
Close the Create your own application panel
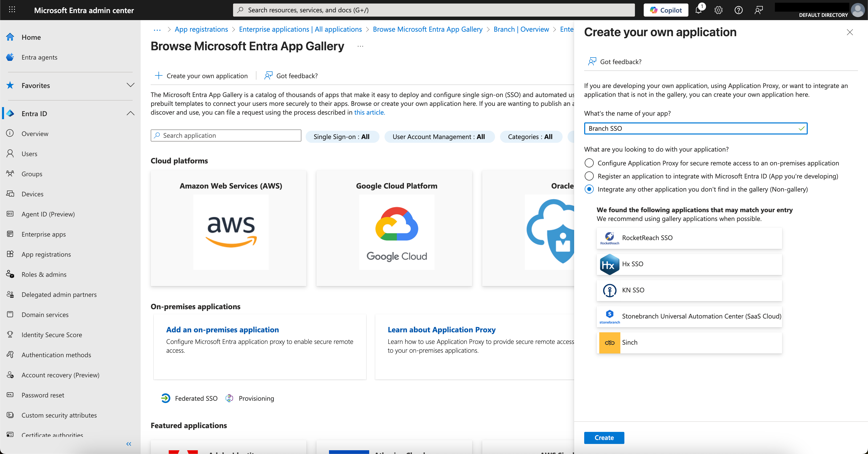click(x=850, y=32)
